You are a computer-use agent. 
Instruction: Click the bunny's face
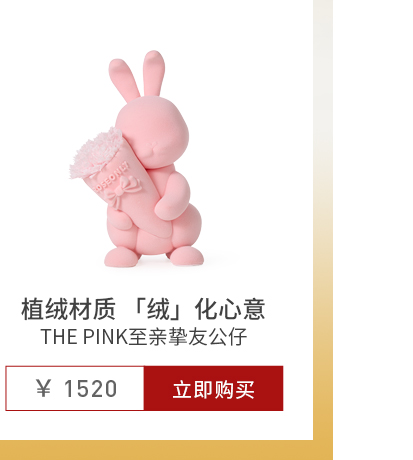pos(157,133)
